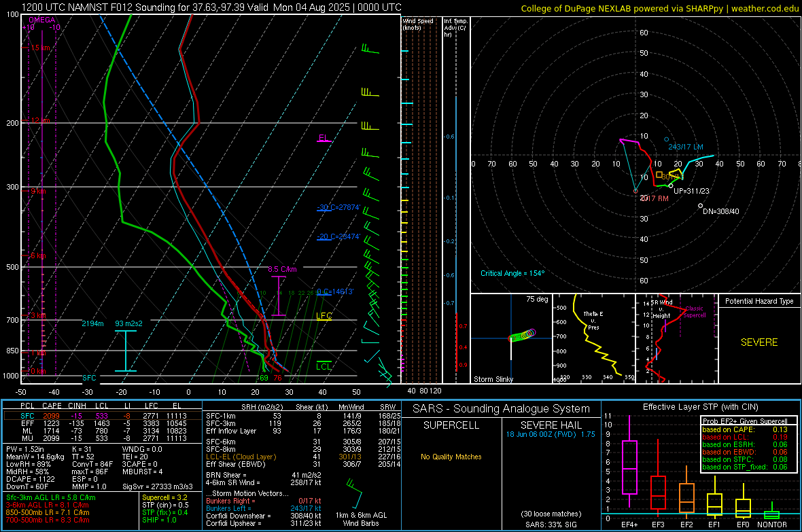Image resolution: width=802 pixels, height=532 pixels.
Task: Click the 93 m2s2 inflow layer value
Action: pyautogui.click(x=129, y=323)
